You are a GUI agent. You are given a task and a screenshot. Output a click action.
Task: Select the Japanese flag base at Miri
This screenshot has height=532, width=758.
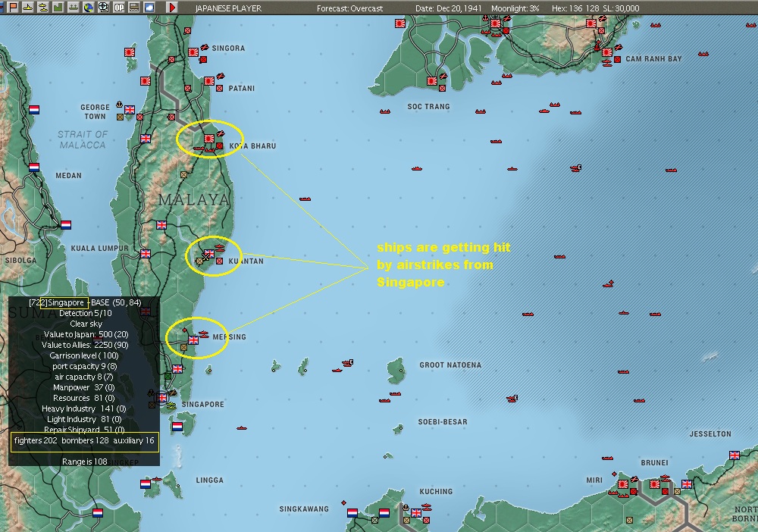pyautogui.click(x=623, y=483)
